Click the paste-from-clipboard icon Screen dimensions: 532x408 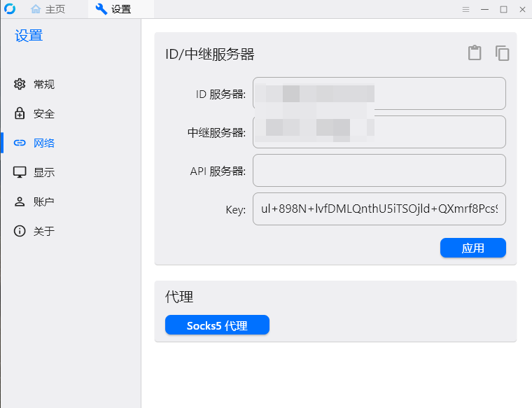coord(475,53)
